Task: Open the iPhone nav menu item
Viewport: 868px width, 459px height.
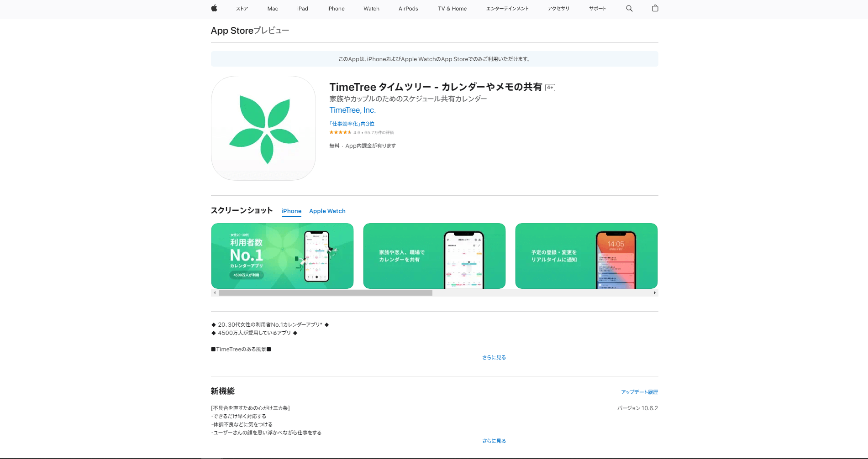Action: [336, 9]
